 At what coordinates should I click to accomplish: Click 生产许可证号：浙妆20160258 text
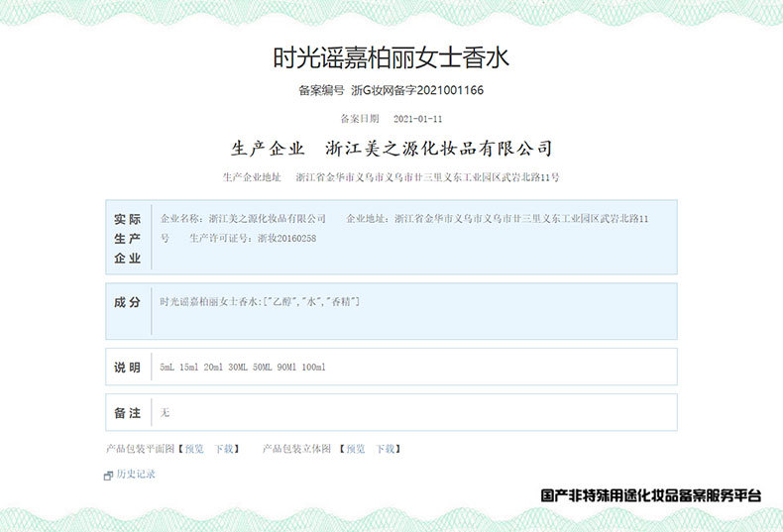click(x=253, y=239)
